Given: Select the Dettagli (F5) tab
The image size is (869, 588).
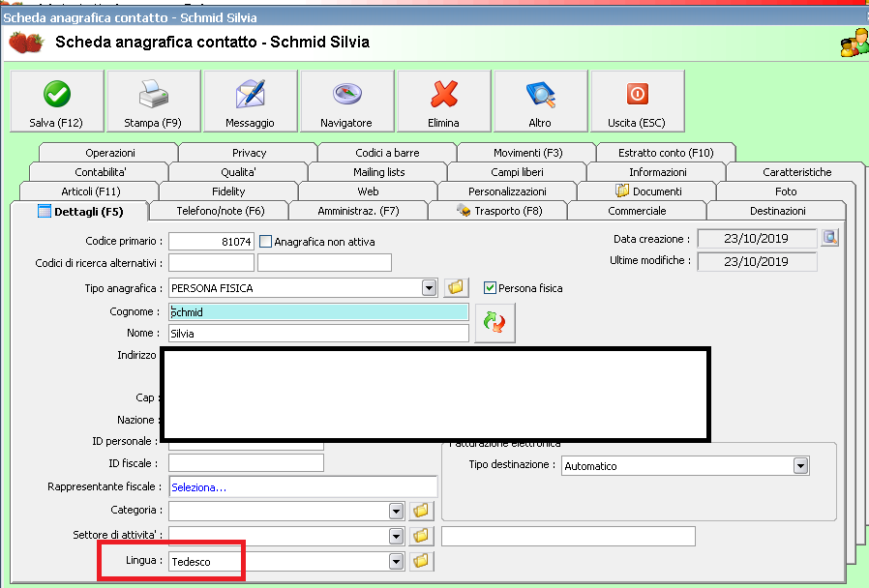Looking at the screenshot, I should 79,212.
